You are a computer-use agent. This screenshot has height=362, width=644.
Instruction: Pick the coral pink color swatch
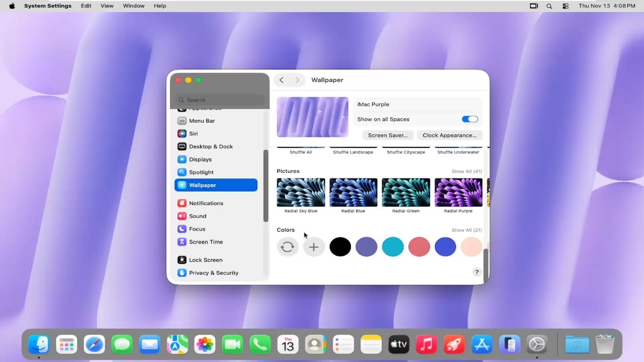click(419, 247)
